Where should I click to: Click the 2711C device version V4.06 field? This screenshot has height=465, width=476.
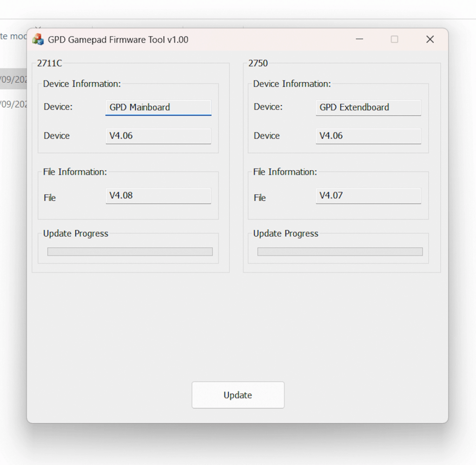[158, 136]
